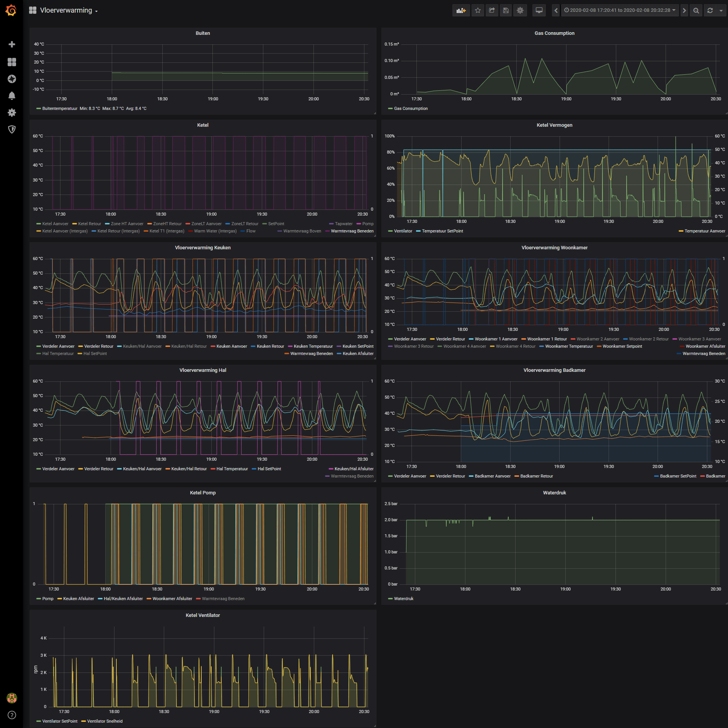Screen dimensions: 728x728
Task: Open the refresh interval dropdown arrow
Action: [x=721, y=11]
